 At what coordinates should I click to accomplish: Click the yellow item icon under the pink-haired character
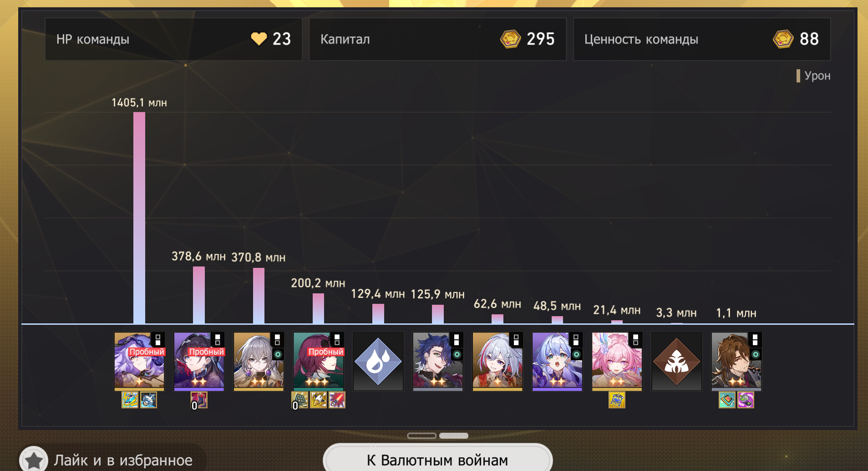pyautogui.click(x=617, y=400)
